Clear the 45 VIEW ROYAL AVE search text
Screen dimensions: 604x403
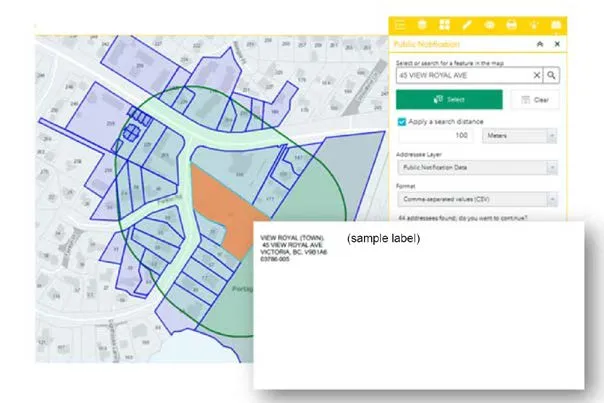click(536, 76)
